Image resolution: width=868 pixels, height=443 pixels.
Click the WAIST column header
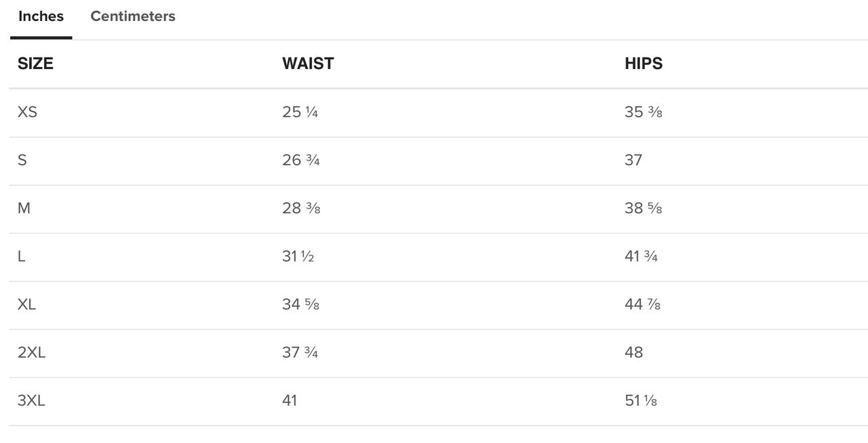click(x=308, y=64)
